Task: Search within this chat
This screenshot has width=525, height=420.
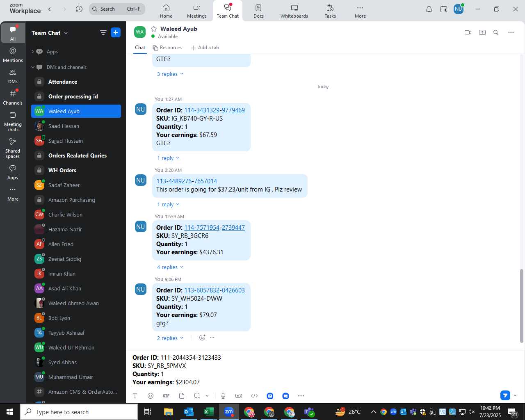Action: (x=496, y=32)
